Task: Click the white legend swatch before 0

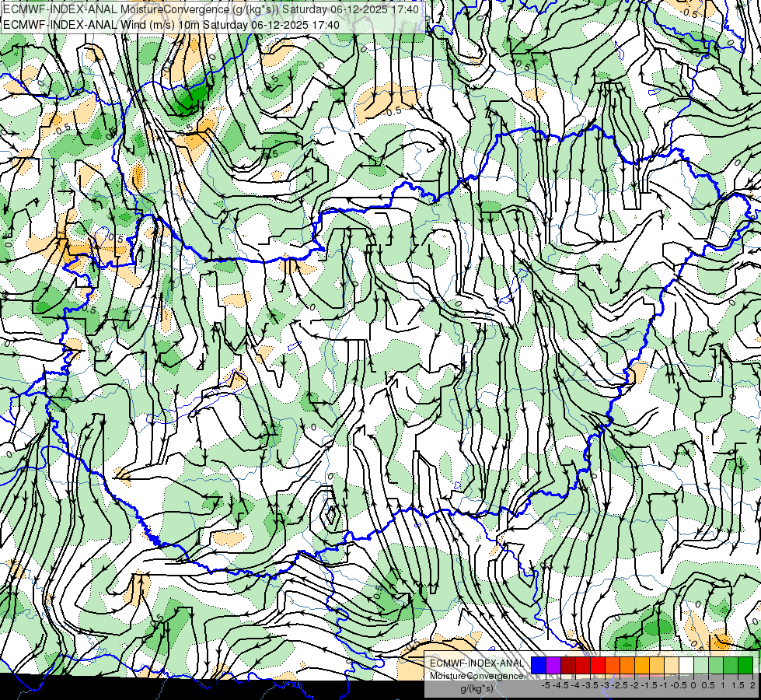Action: (686, 665)
